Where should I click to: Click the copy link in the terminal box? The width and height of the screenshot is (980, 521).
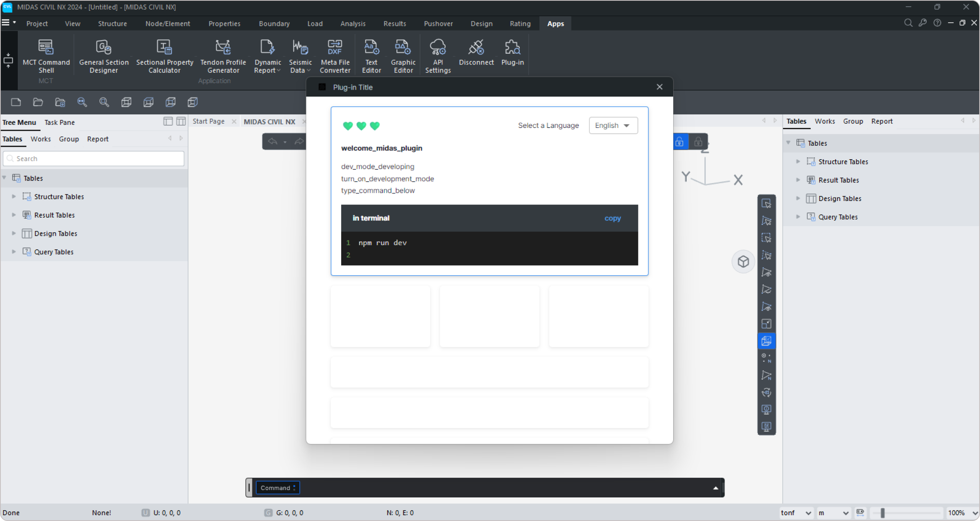(x=612, y=218)
